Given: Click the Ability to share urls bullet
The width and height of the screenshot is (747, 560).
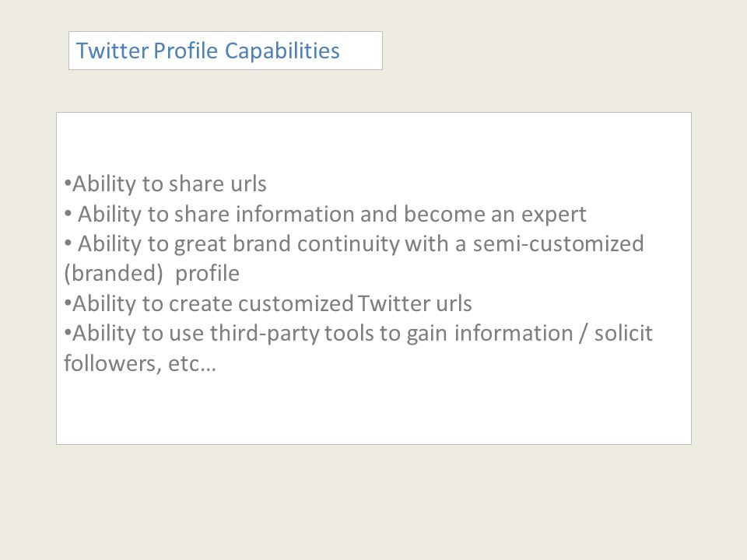Looking at the screenshot, I should pos(165,184).
